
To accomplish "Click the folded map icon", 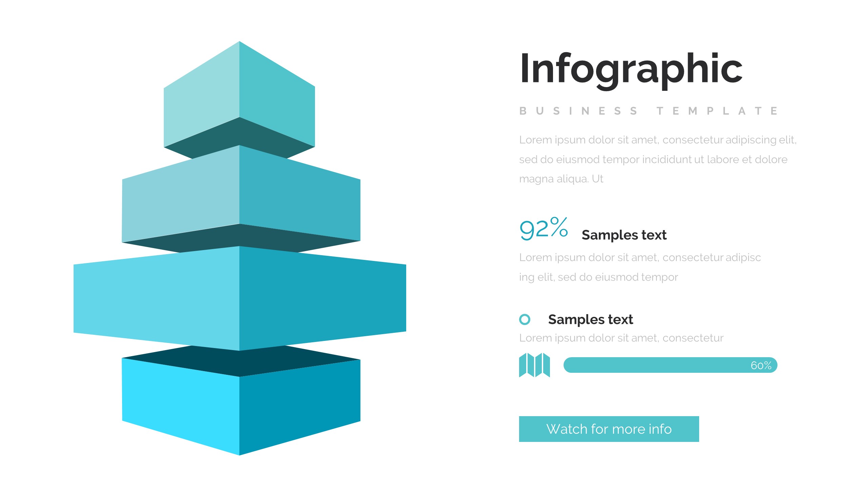I will (x=534, y=365).
